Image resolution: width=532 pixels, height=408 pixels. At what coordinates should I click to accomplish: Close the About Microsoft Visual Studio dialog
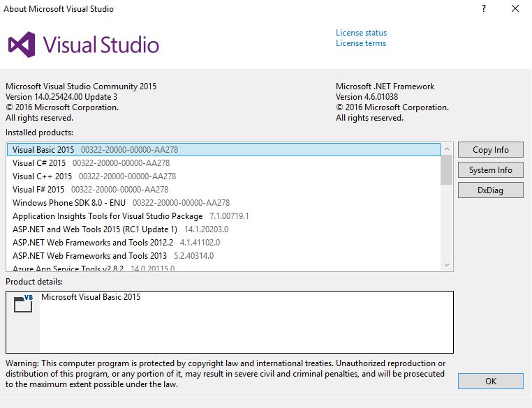(x=515, y=8)
